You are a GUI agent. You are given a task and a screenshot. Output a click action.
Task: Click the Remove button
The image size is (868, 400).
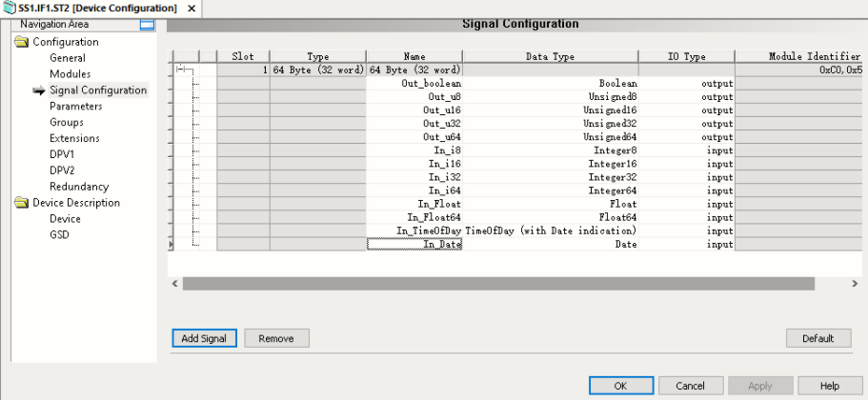tap(276, 339)
